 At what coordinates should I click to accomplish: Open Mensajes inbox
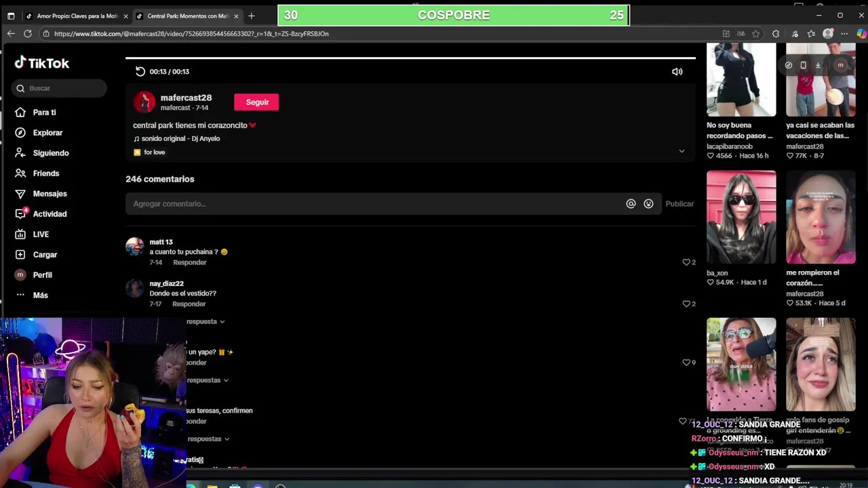(50, 194)
